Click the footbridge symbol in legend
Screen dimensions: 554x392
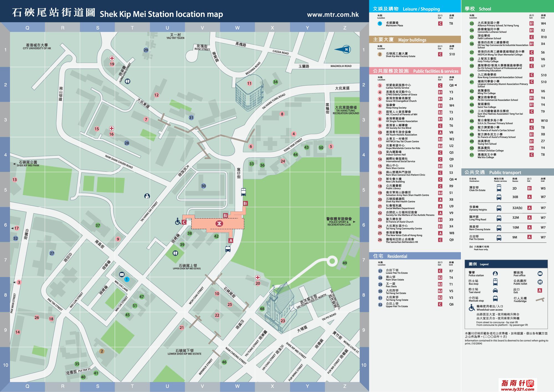(x=540, y=299)
